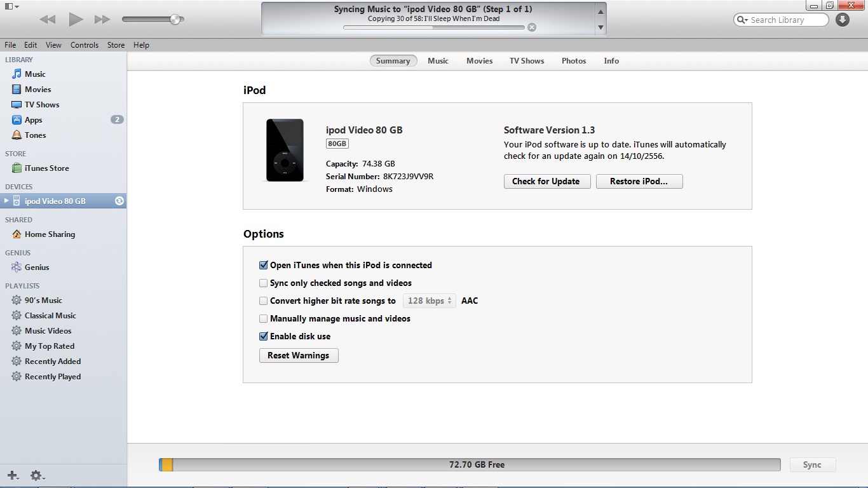The image size is (868, 488).
Task: Uncheck Enable disk use option
Action: [263, 337]
